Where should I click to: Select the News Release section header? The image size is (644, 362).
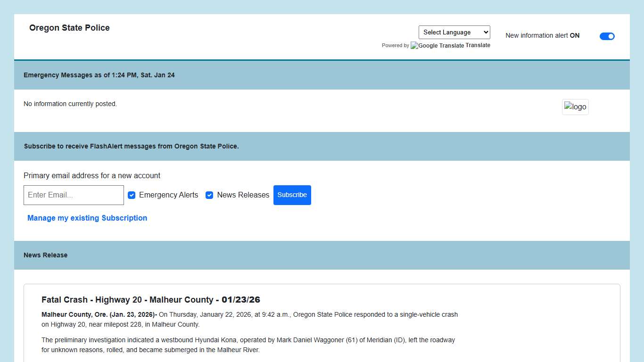tap(45, 255)
